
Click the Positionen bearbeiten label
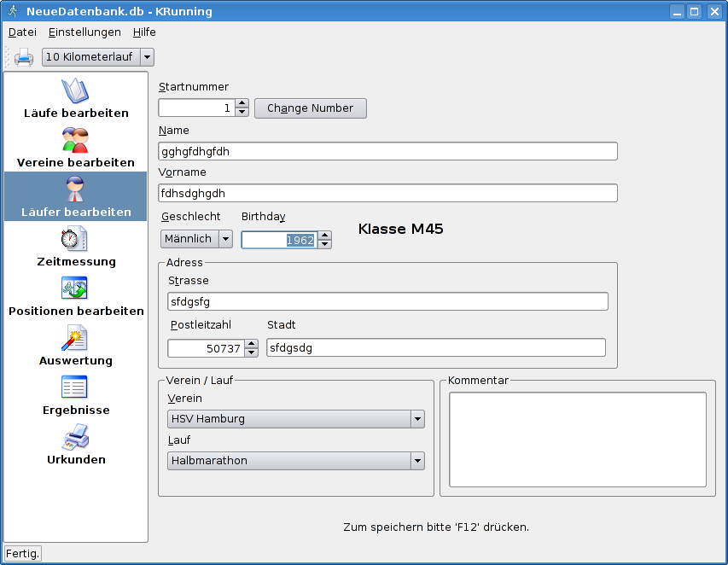coord(76,311)
